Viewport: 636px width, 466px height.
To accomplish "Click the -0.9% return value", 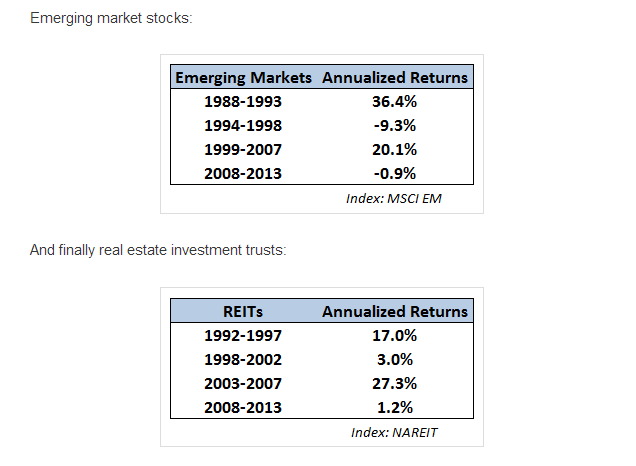I will pos(394,173).
